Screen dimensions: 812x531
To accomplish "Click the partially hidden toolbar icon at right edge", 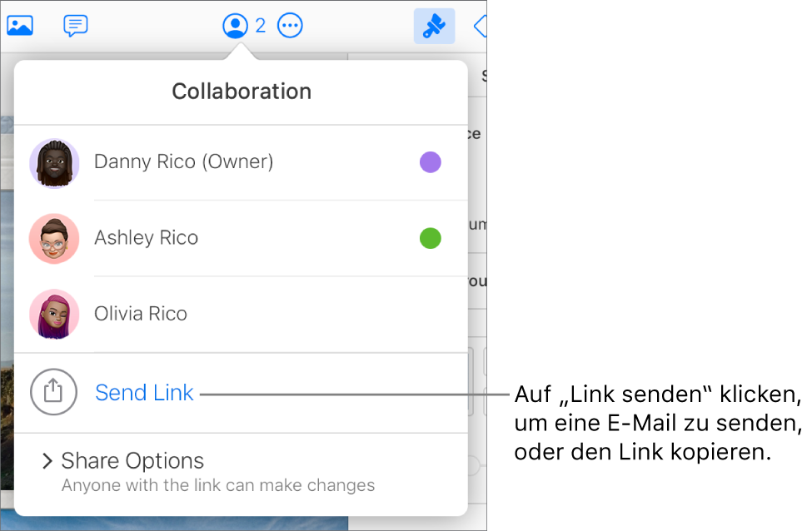I will (x=480, y=26).
